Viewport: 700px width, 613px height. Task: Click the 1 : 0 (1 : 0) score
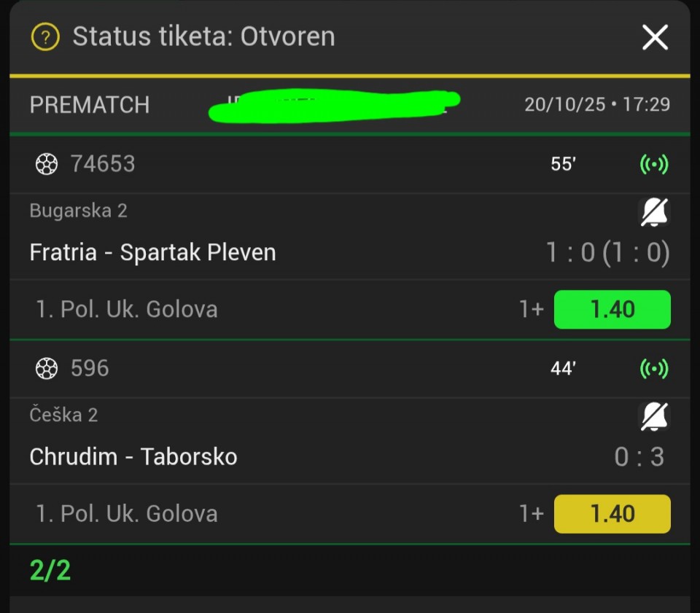click(x=607, y=253)
